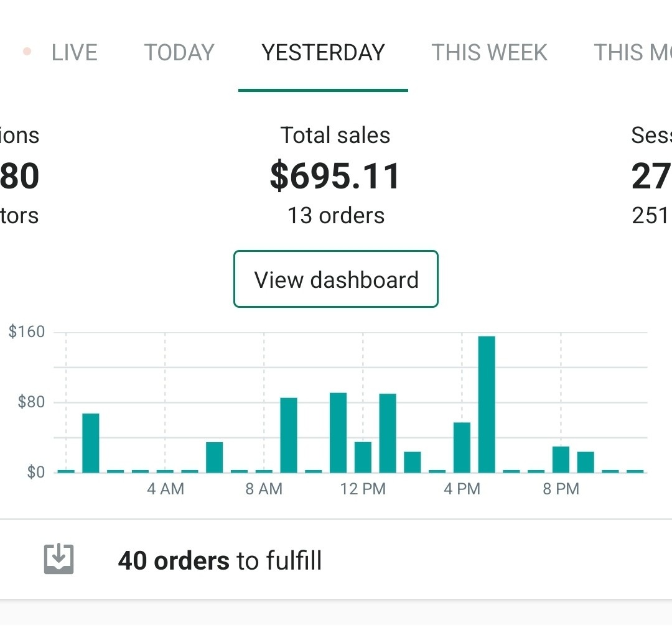This screenshot has width=672, height=638.
Task: Tap the orders inbox tray icon
Action: [58, 560]
